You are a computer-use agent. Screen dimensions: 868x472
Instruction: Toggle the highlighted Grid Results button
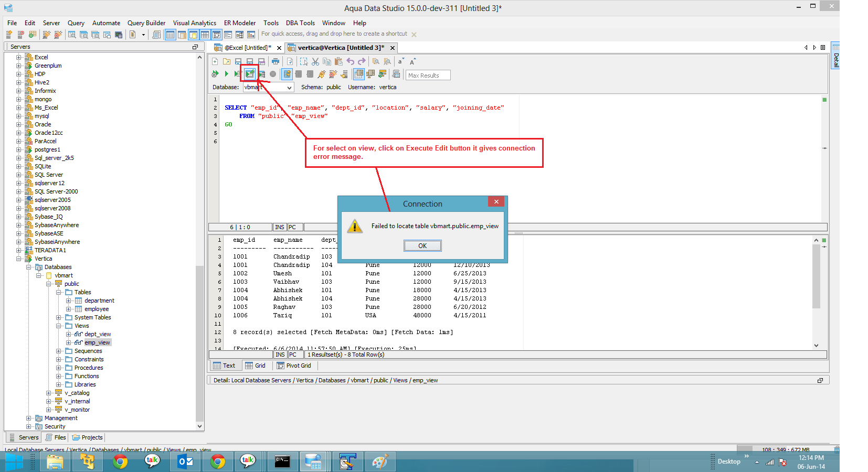click(x=359, y=74)
